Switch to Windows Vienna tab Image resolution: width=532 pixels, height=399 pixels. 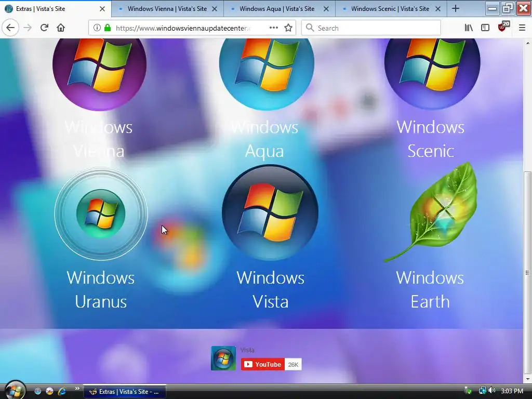click(167, 9)
